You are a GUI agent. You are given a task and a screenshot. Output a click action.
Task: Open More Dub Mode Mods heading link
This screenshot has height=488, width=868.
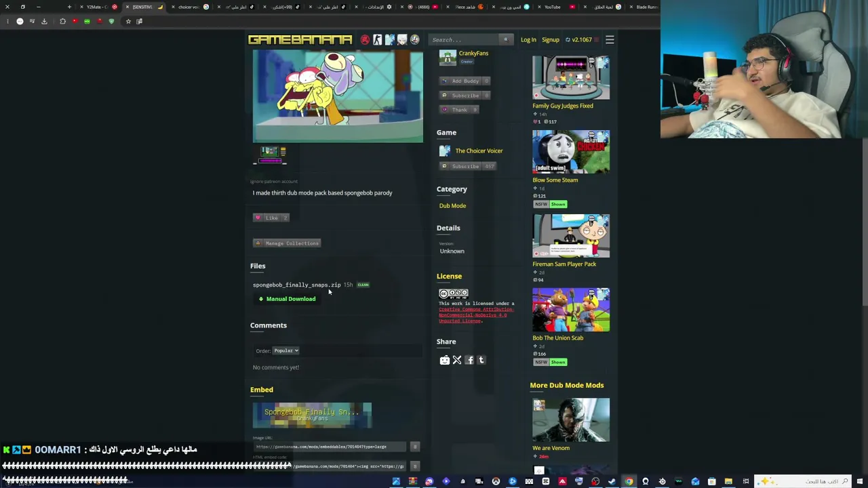click(x=567, y=386)
